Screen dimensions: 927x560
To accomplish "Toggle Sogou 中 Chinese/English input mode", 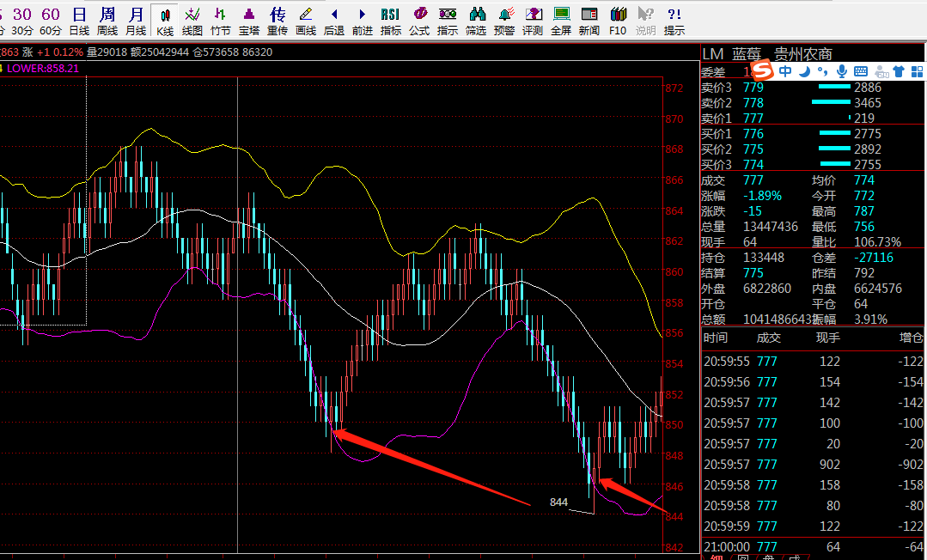I will [785, 71].
